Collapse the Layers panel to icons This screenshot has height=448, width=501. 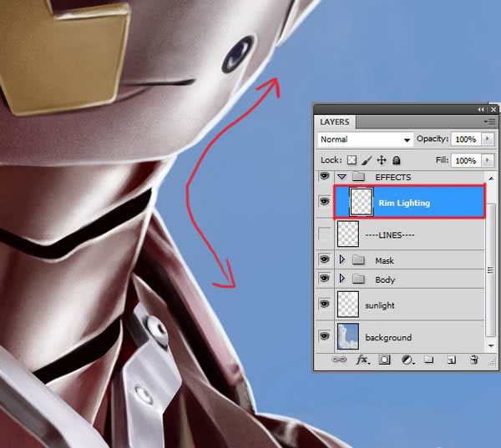[481, 109]
